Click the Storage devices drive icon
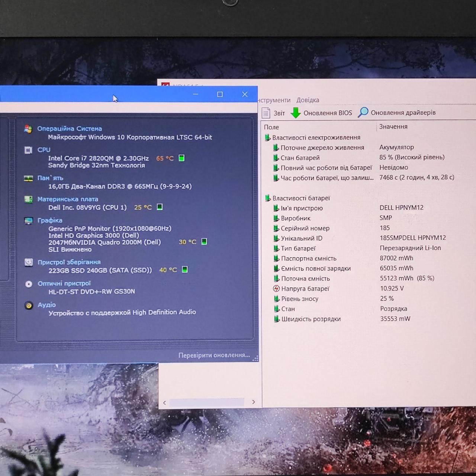Image resolution: width=476 pixels, height=476 pixels. coord(29,262)
